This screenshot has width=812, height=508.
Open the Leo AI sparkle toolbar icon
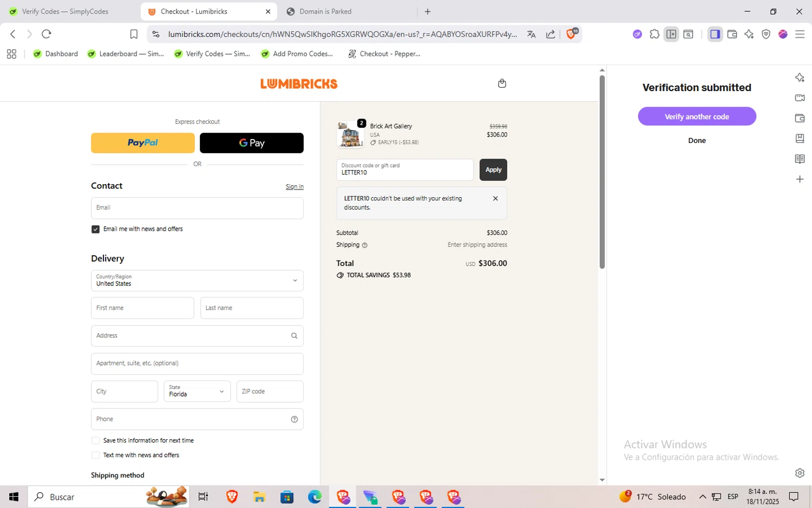(x=749, y=34)
